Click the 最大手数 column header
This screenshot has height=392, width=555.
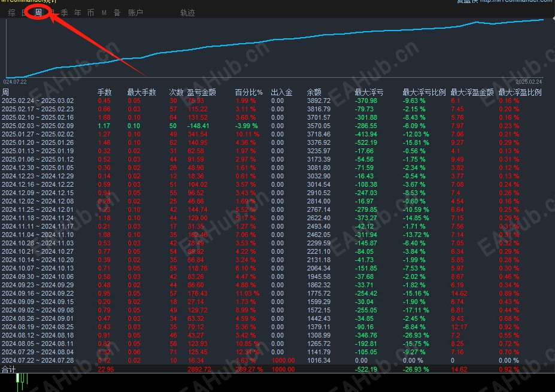click(141, 92)
